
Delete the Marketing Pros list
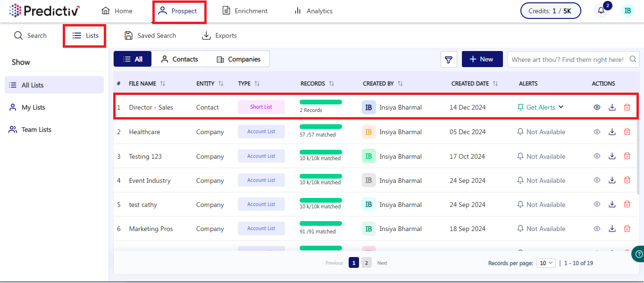(627, 229)
